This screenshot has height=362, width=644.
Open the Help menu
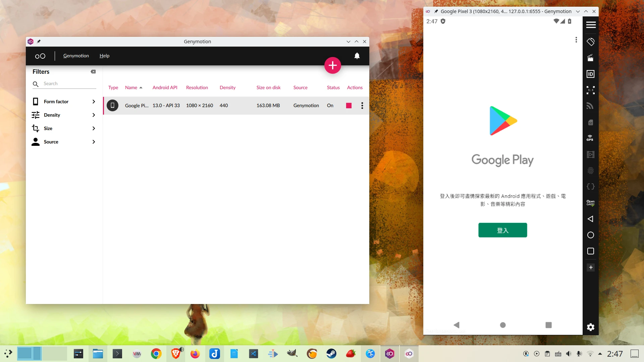point(104,56)
